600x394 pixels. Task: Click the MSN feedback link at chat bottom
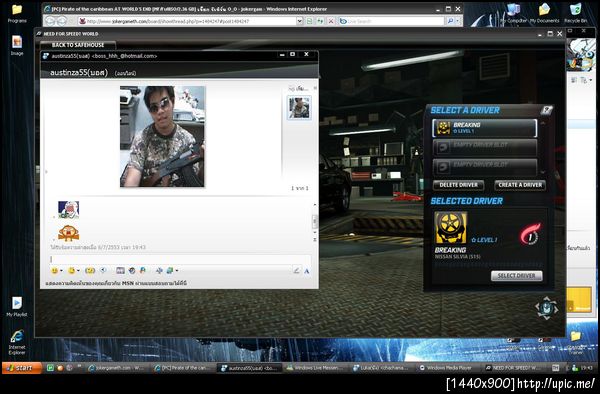(x=116, y=283)
